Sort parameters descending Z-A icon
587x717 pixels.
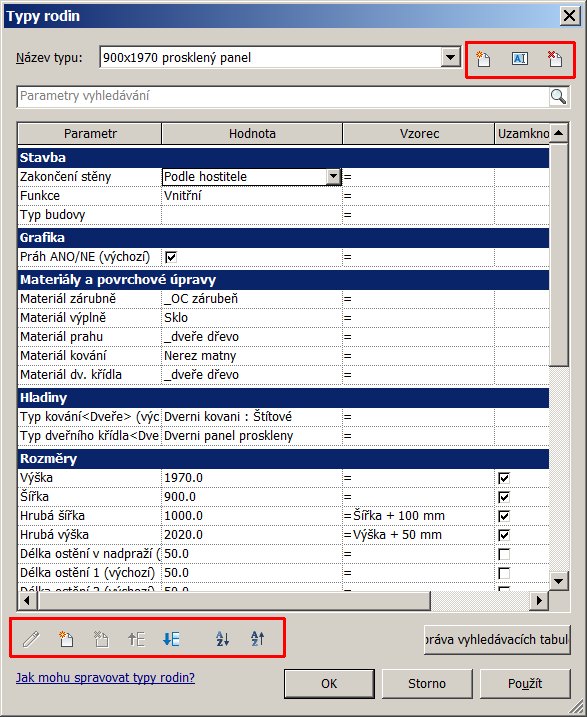(257, 638)
